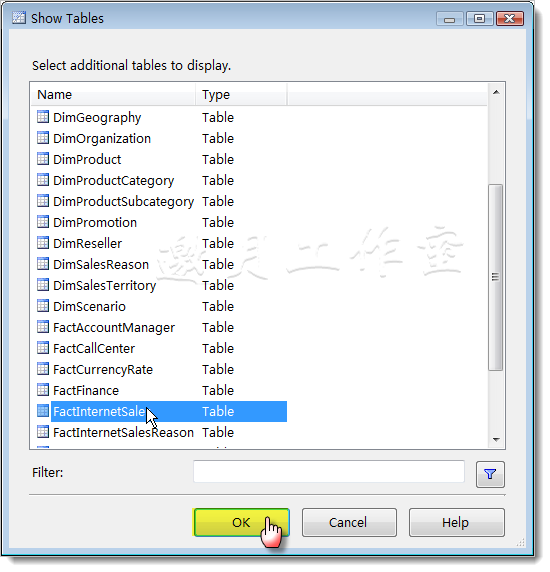The width and height of the screenshot is (550, 572).
Task: Click the table icon beside DimProduct
Action: point(43,159)
